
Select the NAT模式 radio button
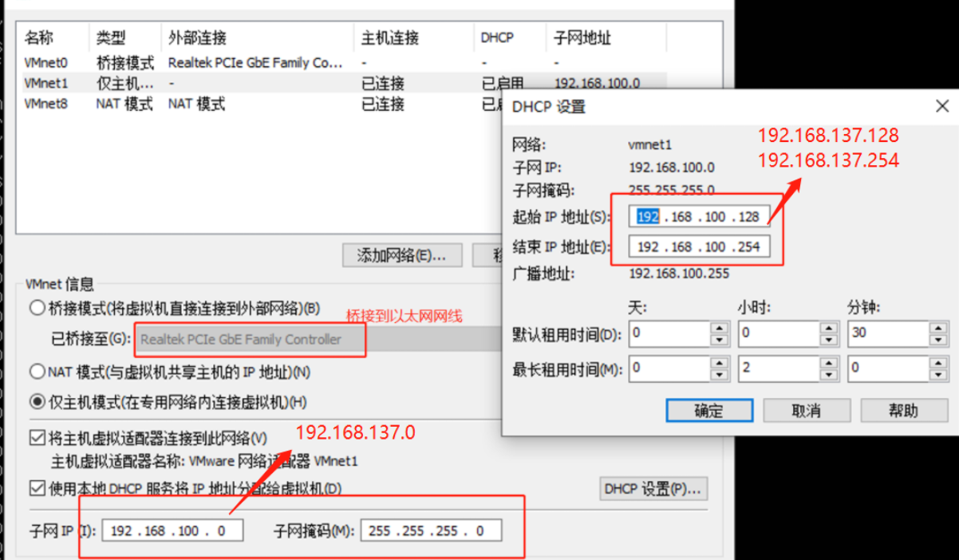click(x=37, y=369)
